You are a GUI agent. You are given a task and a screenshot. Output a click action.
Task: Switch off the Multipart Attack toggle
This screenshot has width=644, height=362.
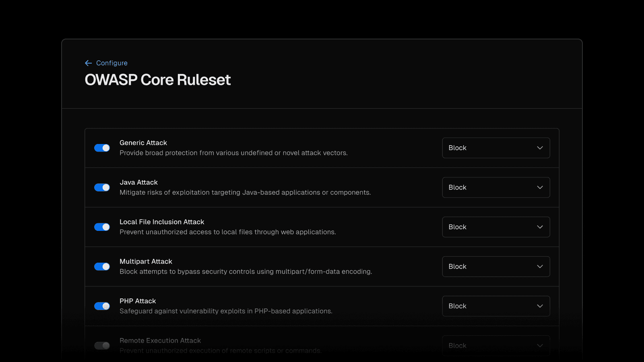(102, 267)
